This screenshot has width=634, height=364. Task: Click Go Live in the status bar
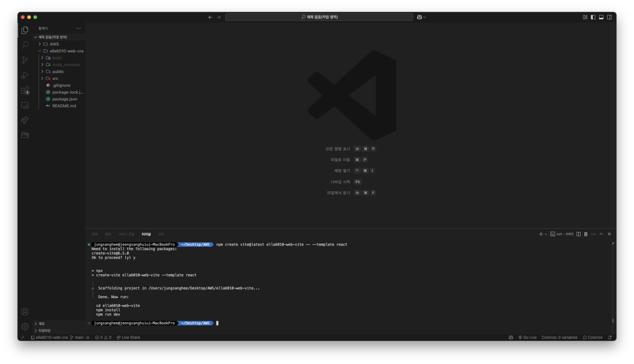tap(527, 337)
